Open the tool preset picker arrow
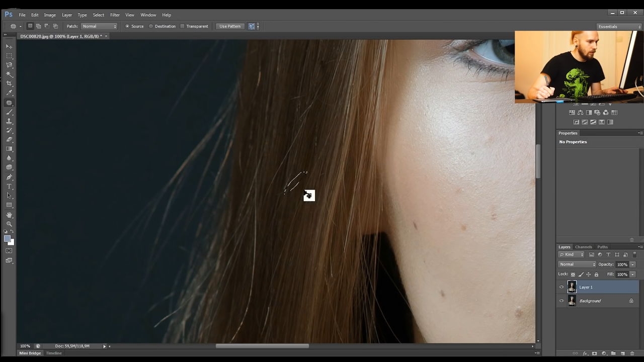644x362 pixels. point(20,26)
